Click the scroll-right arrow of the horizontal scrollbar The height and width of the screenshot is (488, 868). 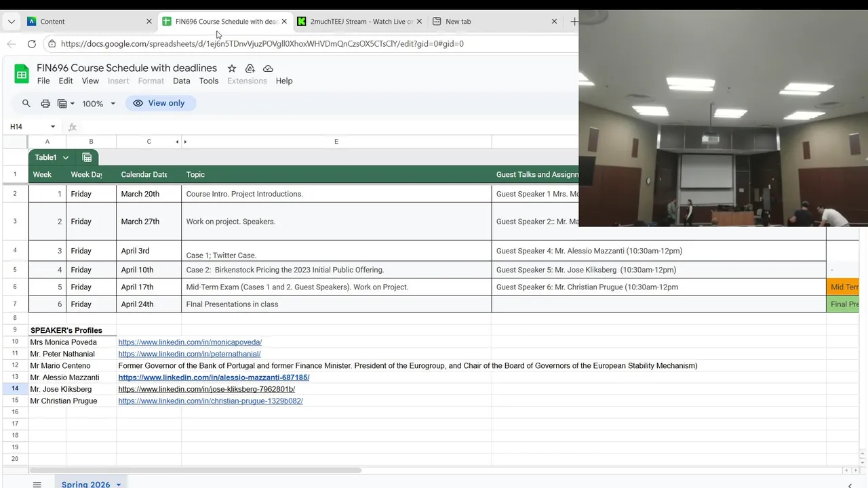click(x=854, y=470)
